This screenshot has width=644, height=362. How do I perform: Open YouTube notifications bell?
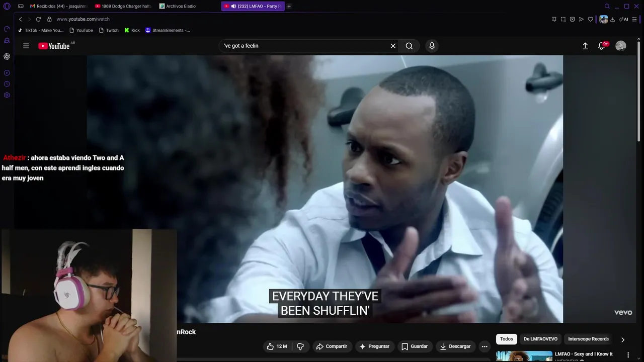pyautogui.click(x=602, y=46)
